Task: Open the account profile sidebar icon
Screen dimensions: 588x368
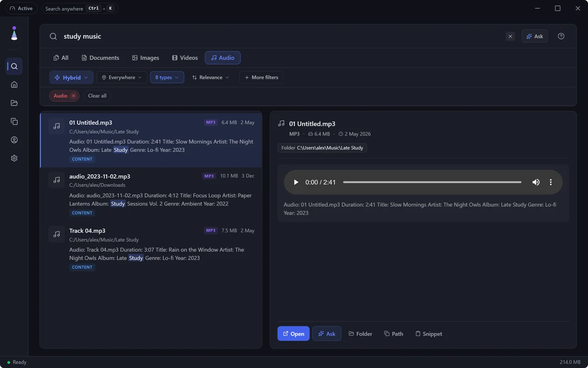Action: point(14,140)
